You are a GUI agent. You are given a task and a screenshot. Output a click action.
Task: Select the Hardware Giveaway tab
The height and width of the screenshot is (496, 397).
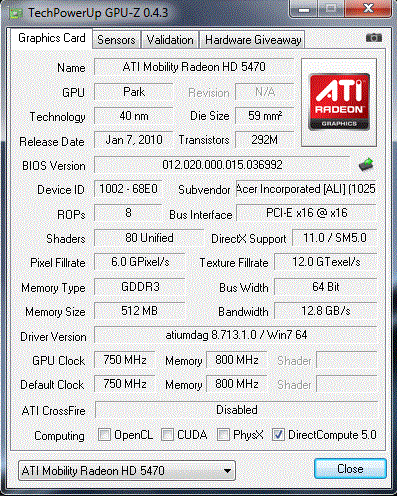click(x=253, y=40)
